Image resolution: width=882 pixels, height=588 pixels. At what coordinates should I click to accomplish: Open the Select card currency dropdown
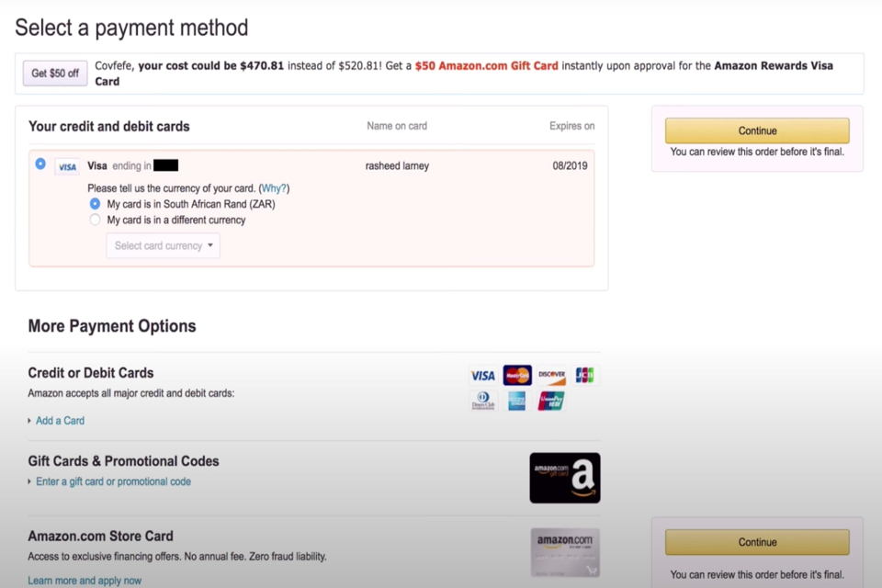[x=163, y=245]
